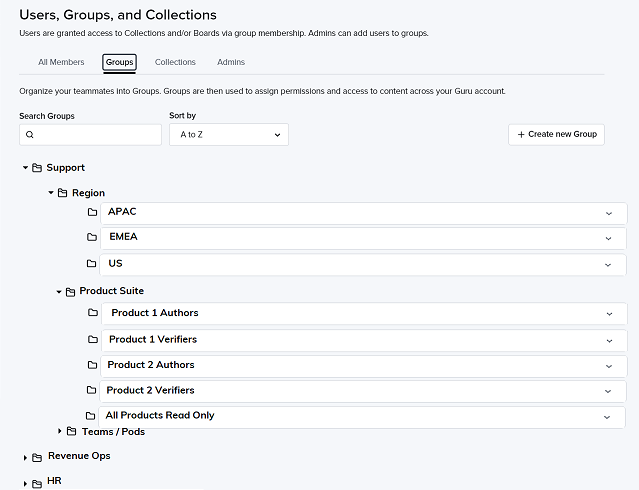Collapse the Support group tree
Screen dimensions: 639x490
click(25, 168)
